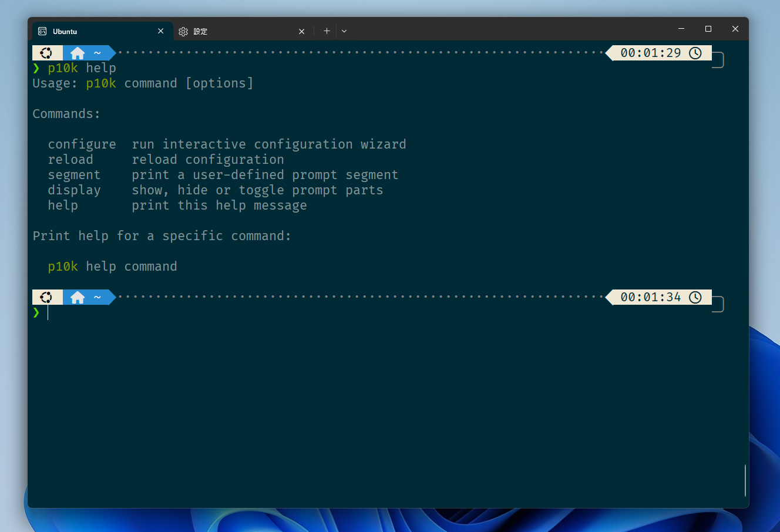Click the typed command 'p10k help'
This screenshot has height=532, width=780.
[82, 68]
